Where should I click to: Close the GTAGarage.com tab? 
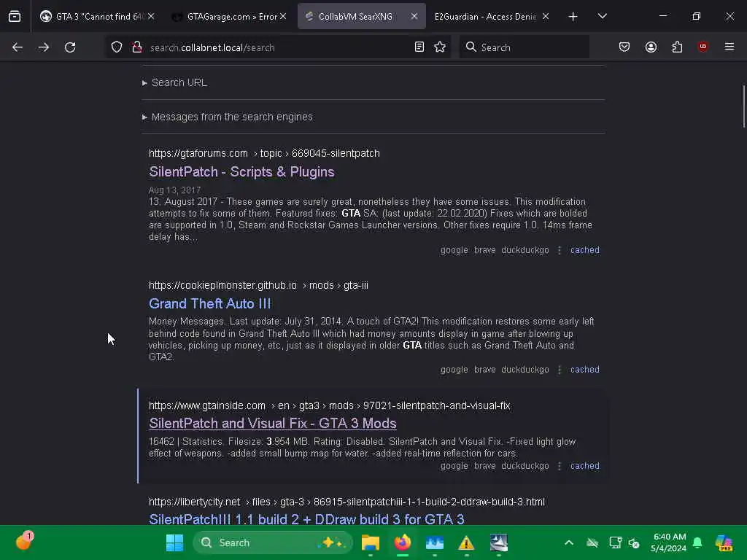coord(283,17)
